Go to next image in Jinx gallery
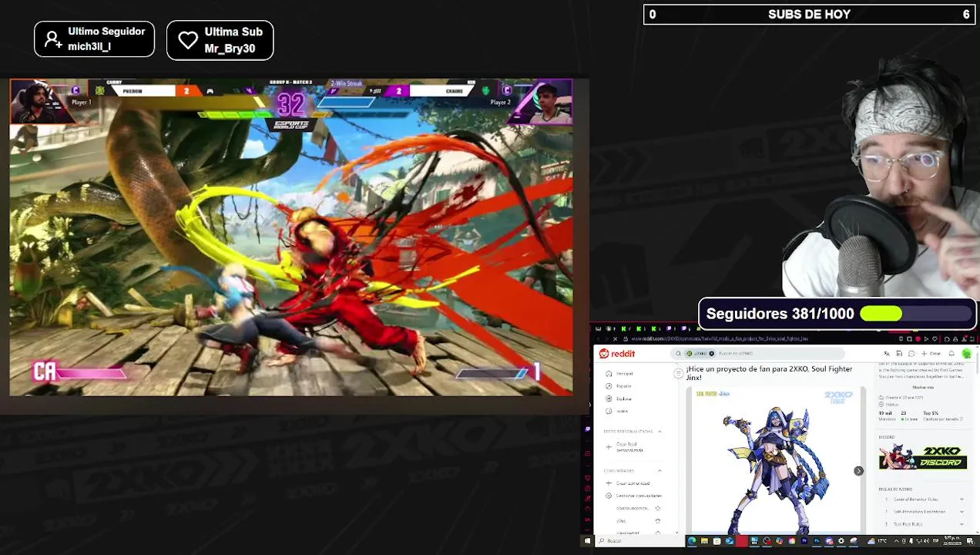Viewport: 980px width, 555px height. [858, 471]
